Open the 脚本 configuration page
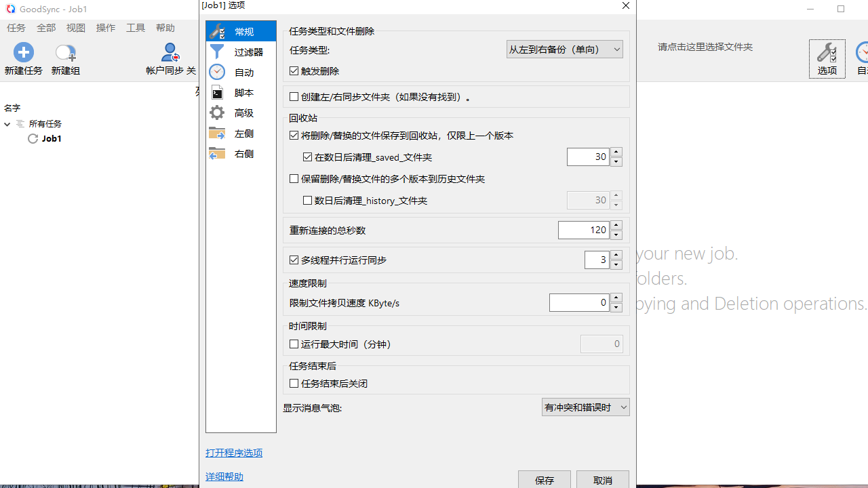Viewport: 868px width, 488px height. [x=243, y=92]
